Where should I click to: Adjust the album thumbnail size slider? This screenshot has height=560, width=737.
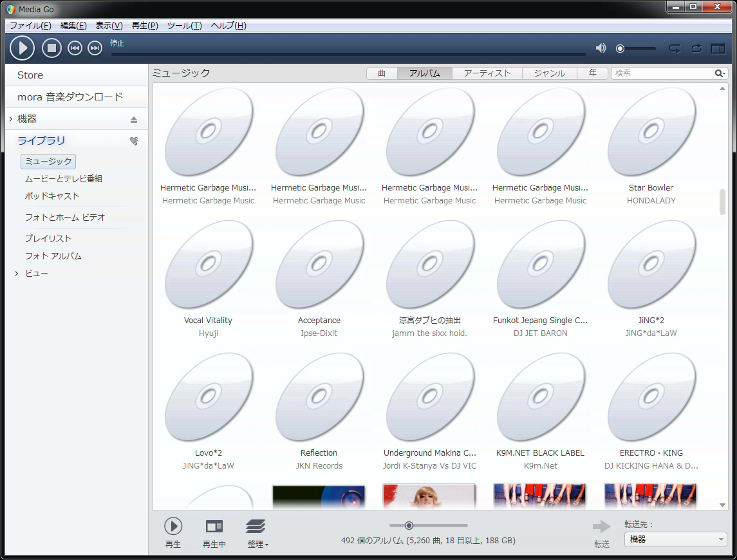[409, 526]
